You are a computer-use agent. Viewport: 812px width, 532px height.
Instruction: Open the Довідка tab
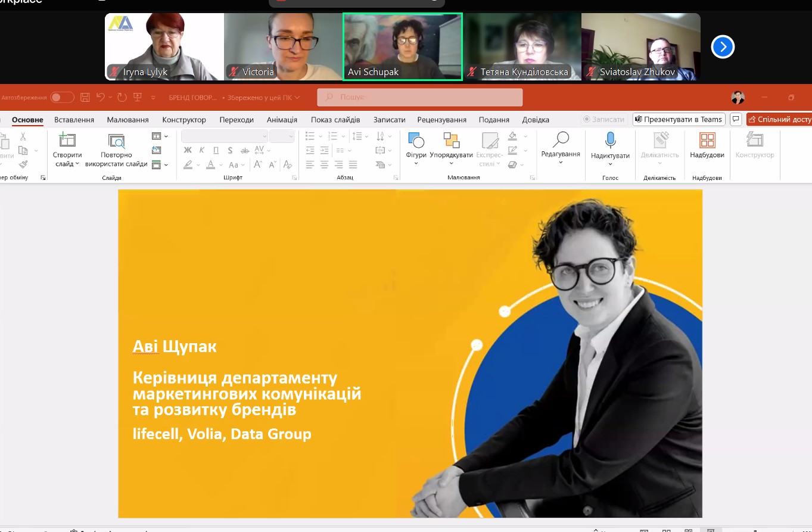(536, 120)
